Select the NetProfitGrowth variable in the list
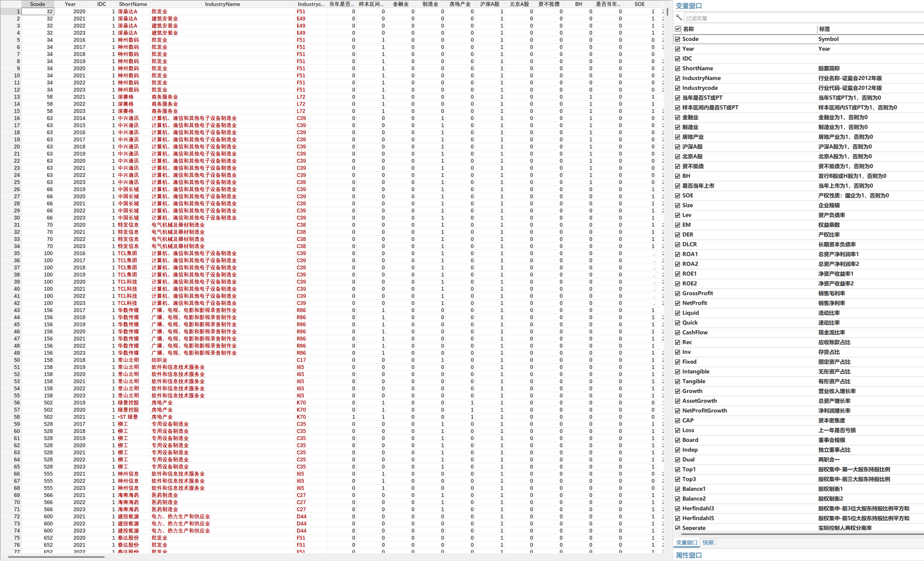 click(x=704, y=411)
